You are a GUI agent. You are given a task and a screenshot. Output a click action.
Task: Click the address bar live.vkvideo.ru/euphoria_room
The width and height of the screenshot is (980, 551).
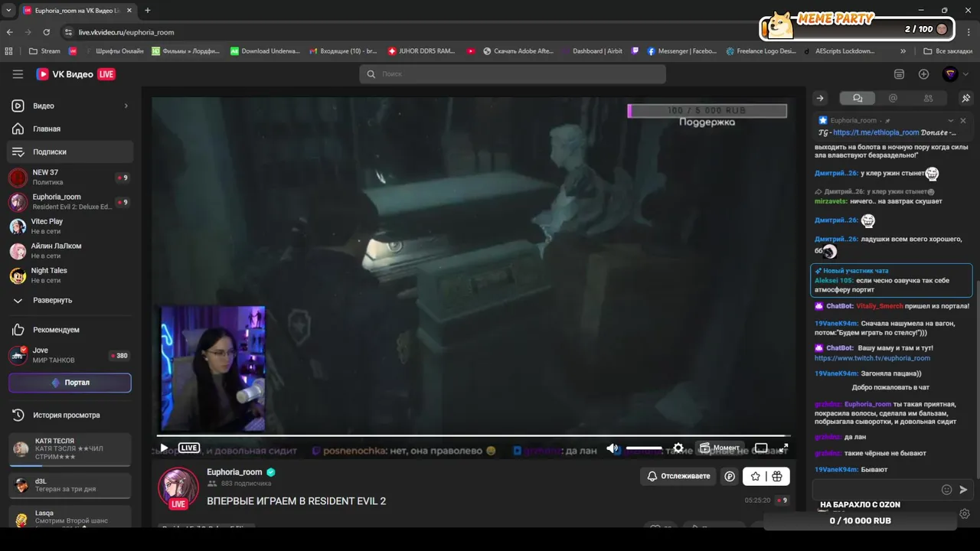pos(126,32)
